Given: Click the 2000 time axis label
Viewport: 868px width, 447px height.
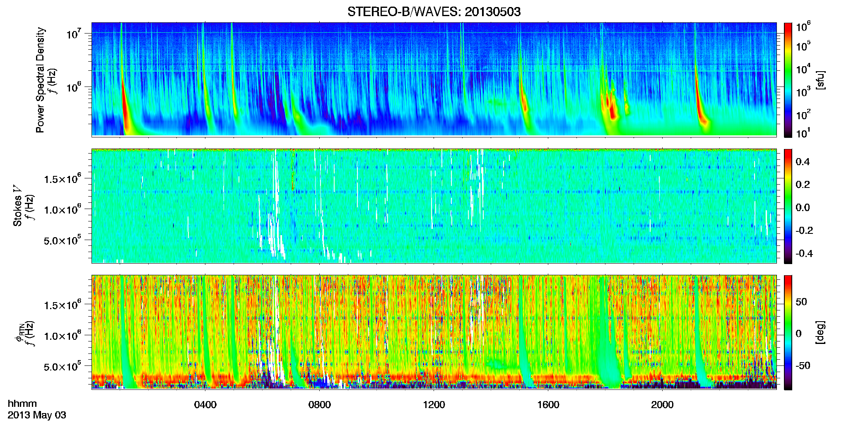Looking at the screenshot, I should click(662, 405).
